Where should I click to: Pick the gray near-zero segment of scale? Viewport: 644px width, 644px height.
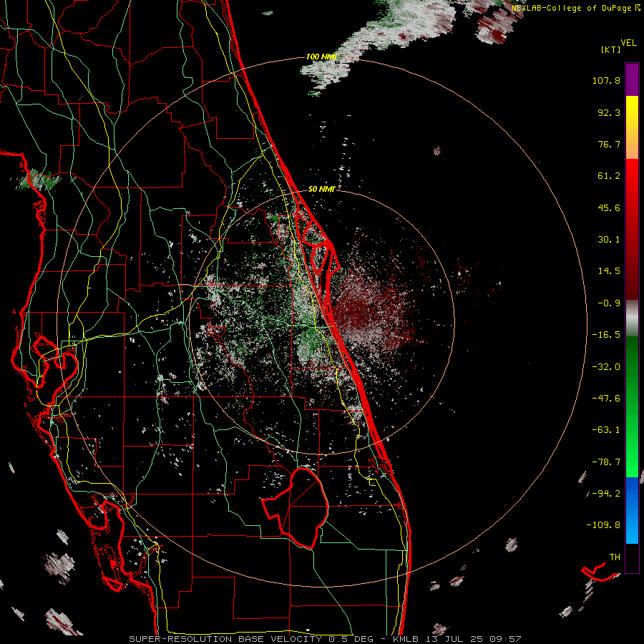[x=632, y=318]
